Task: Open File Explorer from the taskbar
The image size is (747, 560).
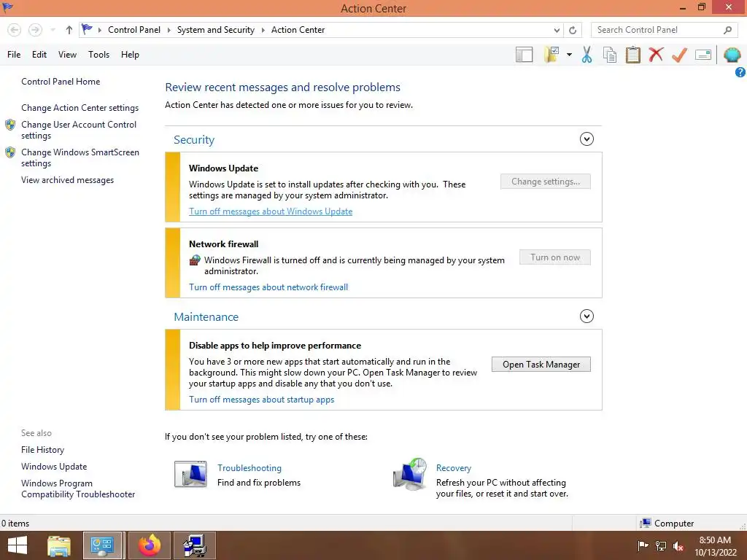Action: (59, 545)
